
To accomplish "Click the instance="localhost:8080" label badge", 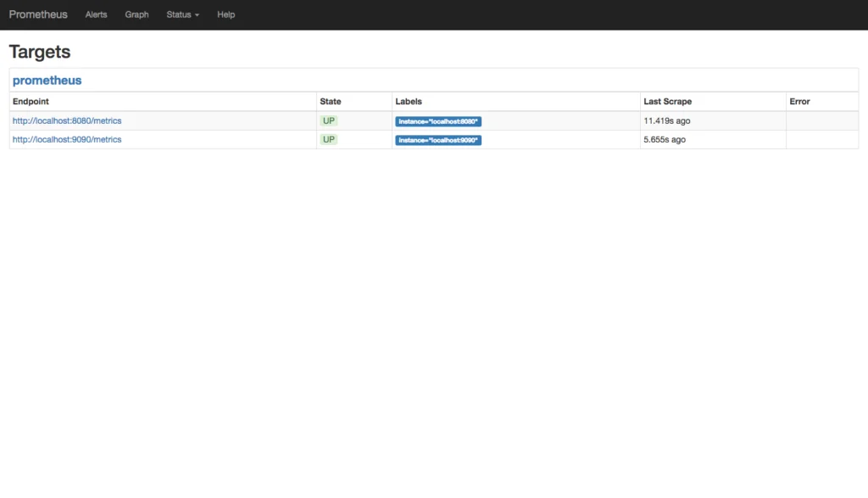I will tap(438, 121).
